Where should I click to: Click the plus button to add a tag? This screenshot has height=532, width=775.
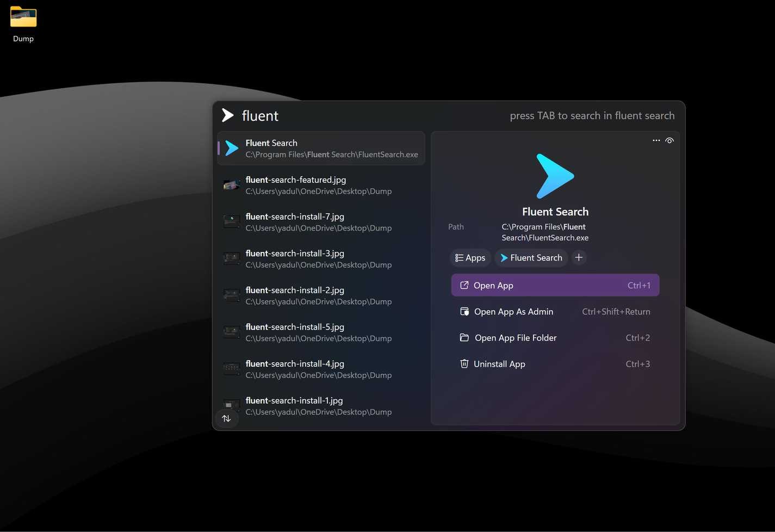(579, 257)
